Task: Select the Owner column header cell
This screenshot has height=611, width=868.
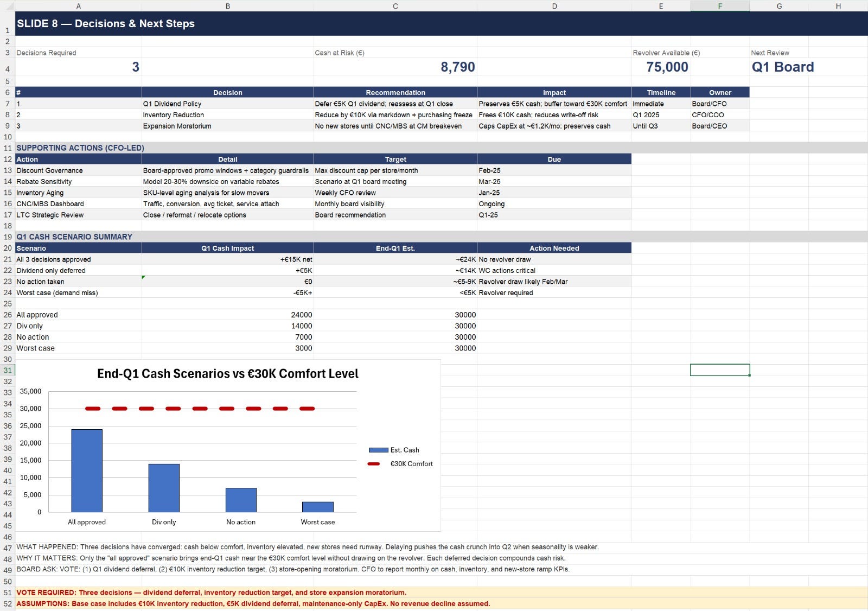Action: click(x=720, y=92)
